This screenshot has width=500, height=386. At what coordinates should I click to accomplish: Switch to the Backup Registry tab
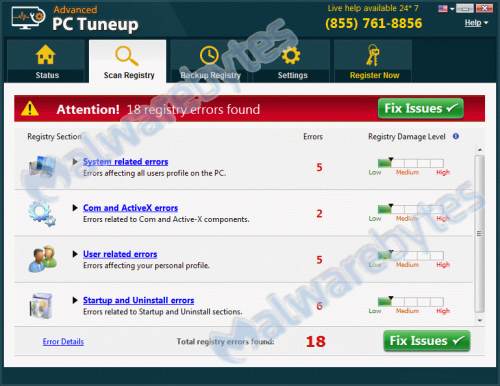210,61
